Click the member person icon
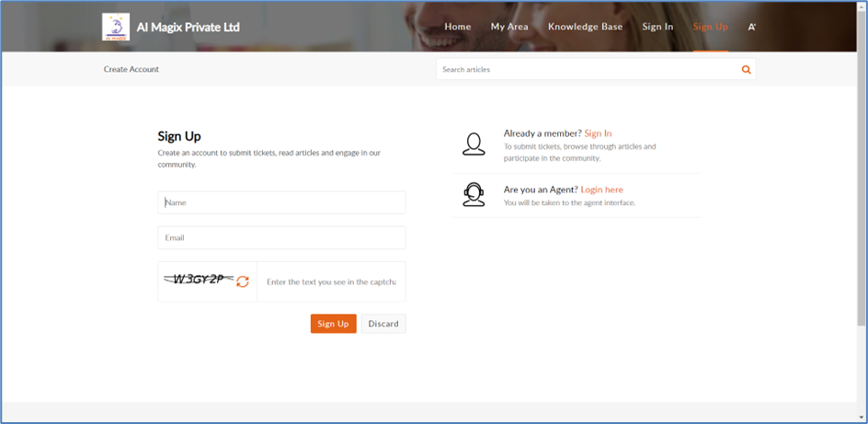 point(474,144)
